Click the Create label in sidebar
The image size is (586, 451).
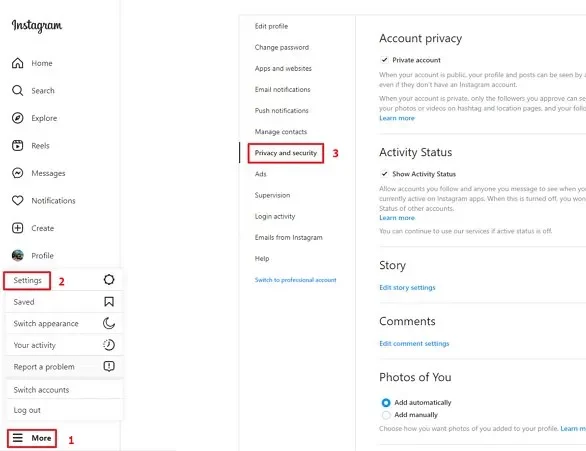(43, 228)
